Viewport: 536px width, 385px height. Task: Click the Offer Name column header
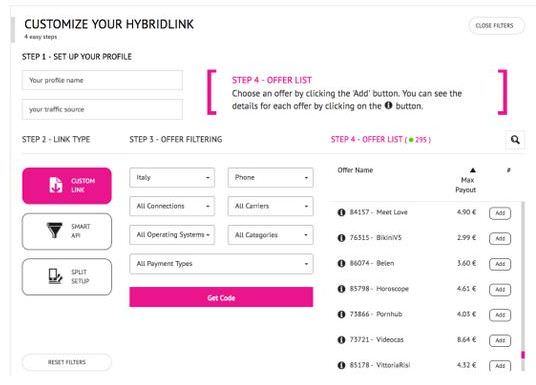[355, 170]
